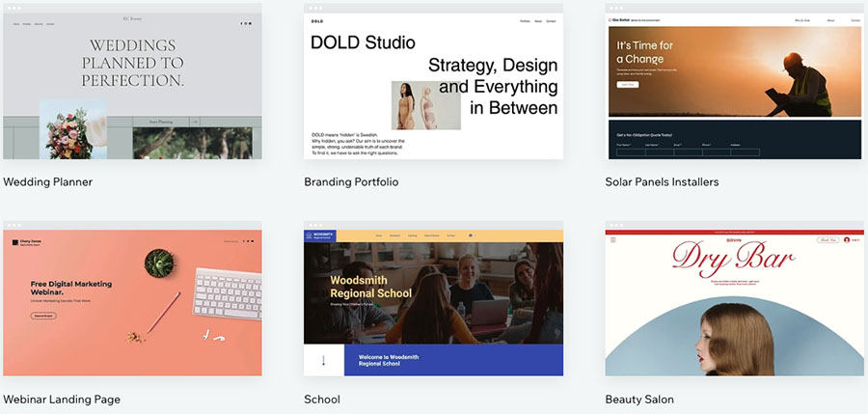Open the Beauty Salon template thumbnail
The width and height of the screenshot is (868, 414).
click(735, 299)
